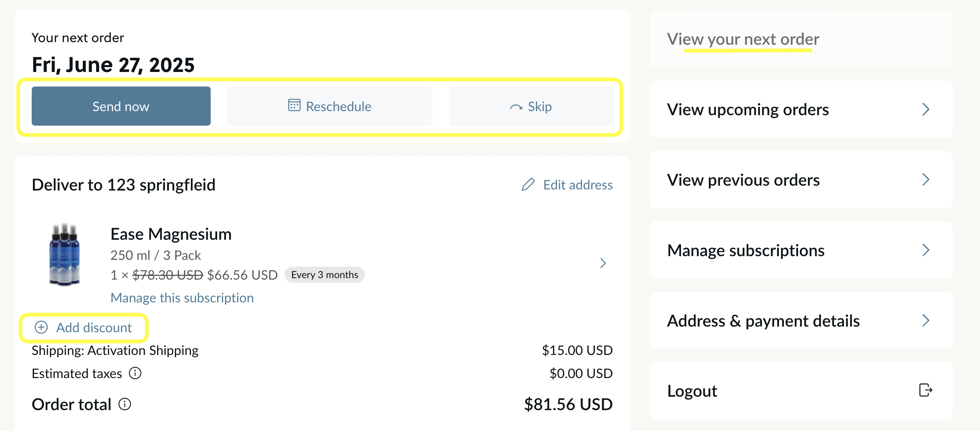Click the Send now button
Screen dimensions: 980x431
pyautogui.click(x=121, y=106)
